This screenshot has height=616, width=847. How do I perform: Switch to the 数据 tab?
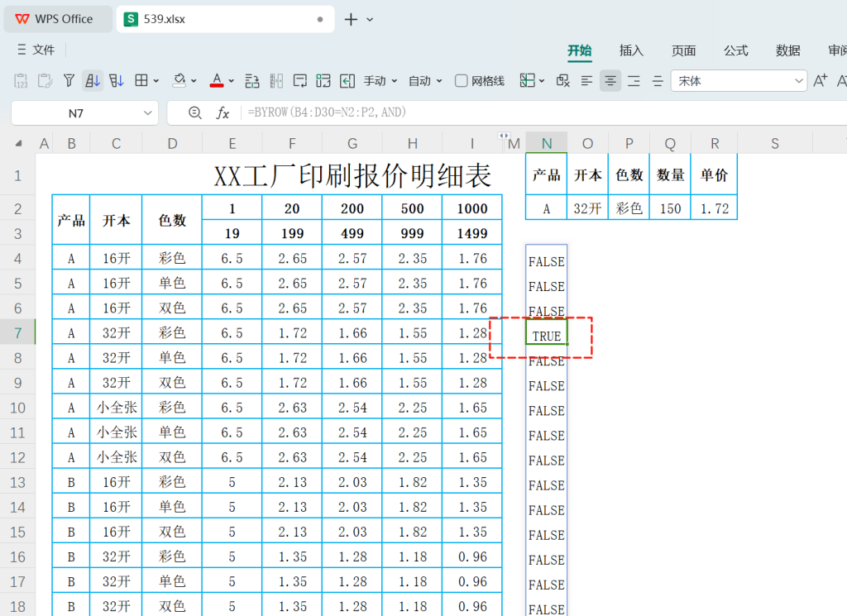[787, 50]
